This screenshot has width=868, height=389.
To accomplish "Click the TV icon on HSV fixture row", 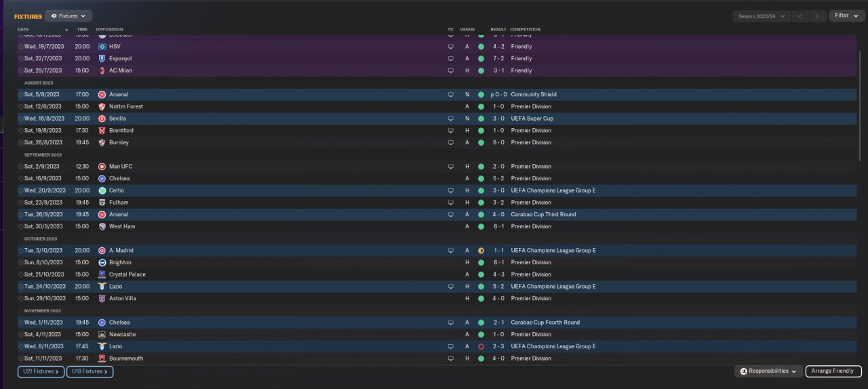I will tap(450, 47).
